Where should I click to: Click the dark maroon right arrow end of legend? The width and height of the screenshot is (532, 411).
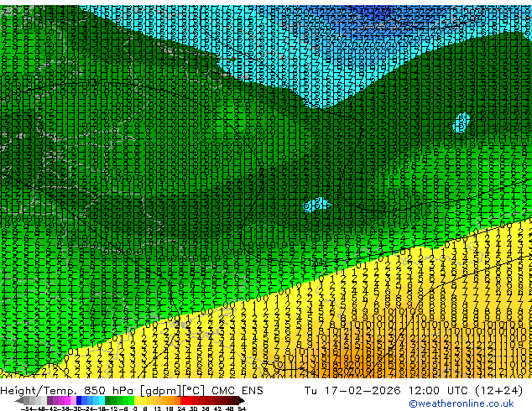(x=242, y=401)
